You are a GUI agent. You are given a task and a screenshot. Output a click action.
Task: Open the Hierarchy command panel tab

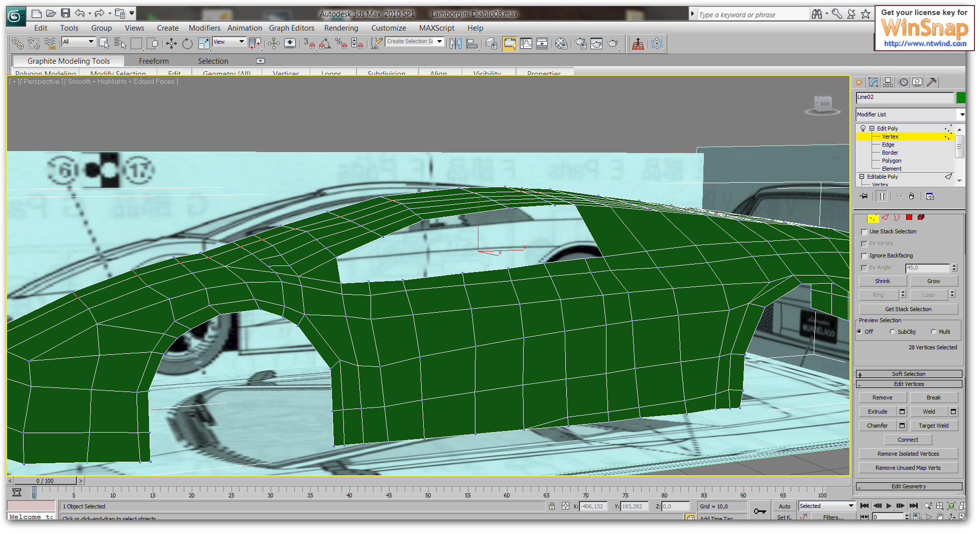[888, 82]
